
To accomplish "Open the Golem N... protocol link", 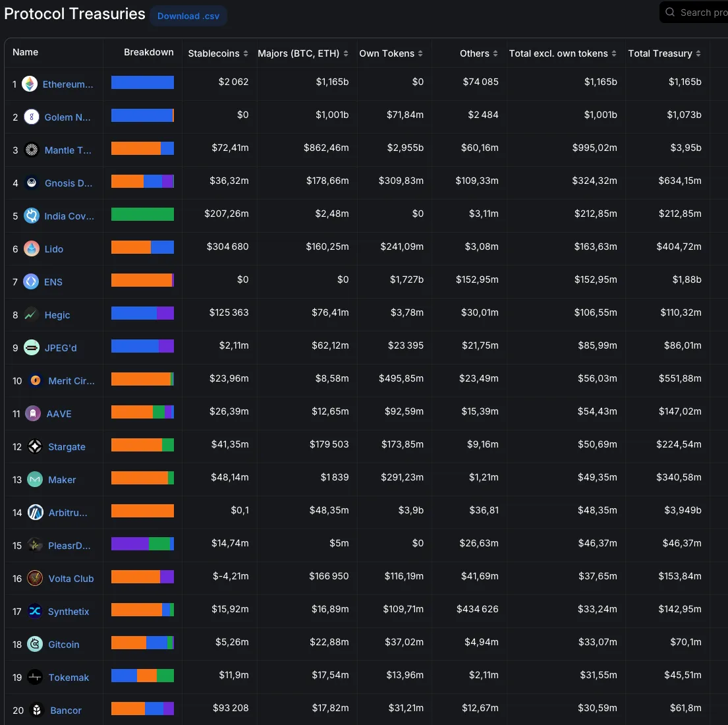I will click(x=67, y=117).
